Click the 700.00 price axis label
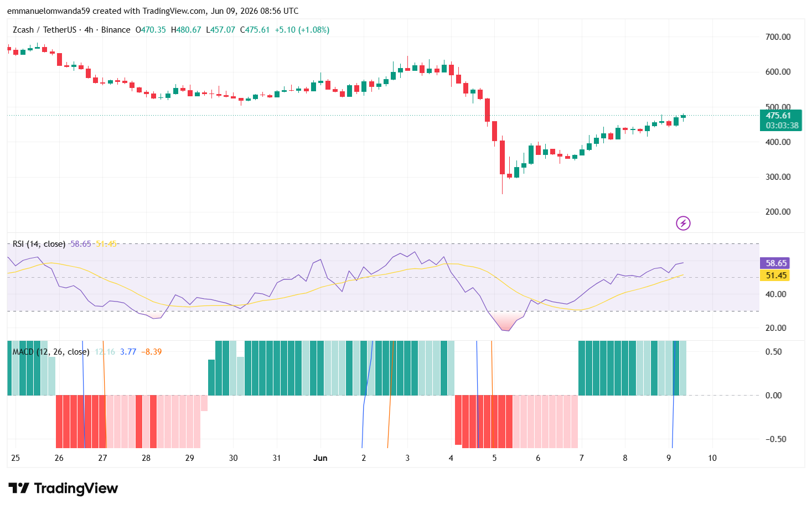Image resolution: width=812 pixels, height=509 pixels. 778,37
